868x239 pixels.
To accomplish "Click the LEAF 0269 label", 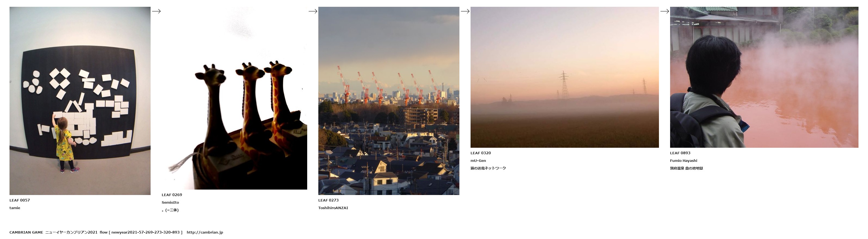I will pyautogui.click(x=172, y=195).
